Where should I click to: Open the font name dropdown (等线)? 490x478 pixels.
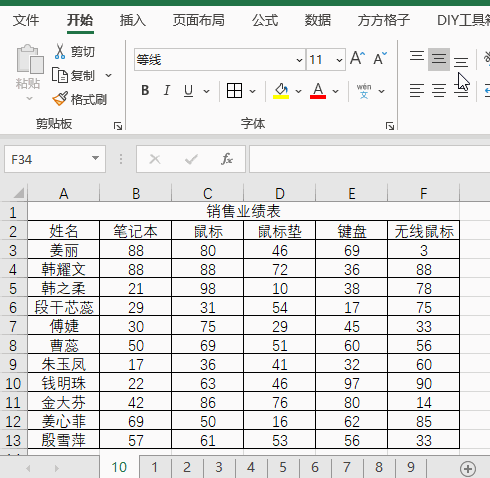click(x=299, y=60)
